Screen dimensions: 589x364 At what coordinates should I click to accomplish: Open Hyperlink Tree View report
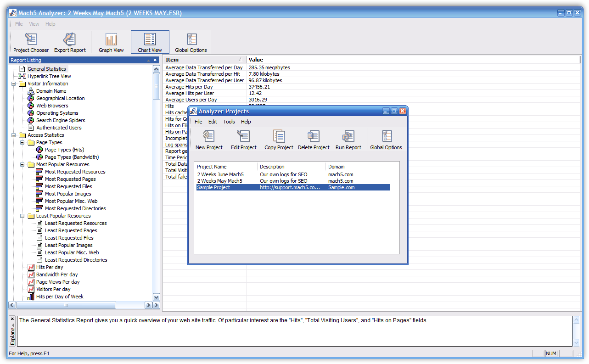tap(49, 76)
